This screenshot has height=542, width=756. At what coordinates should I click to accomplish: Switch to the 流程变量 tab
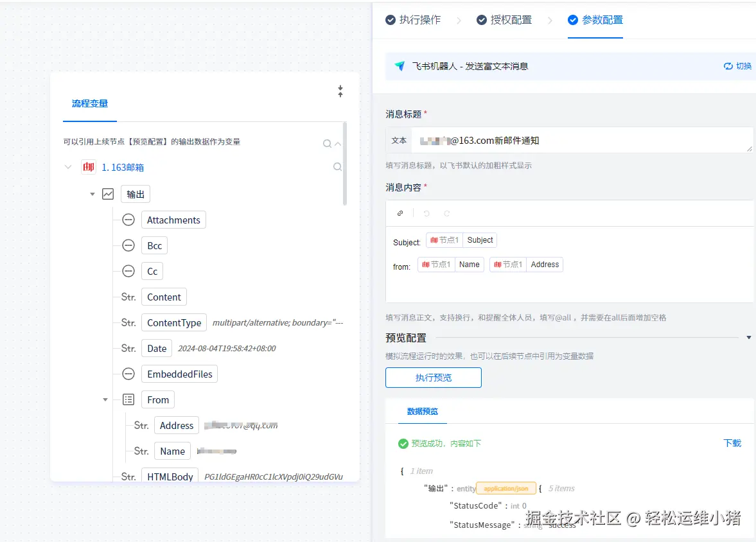(x=90, y=103)
